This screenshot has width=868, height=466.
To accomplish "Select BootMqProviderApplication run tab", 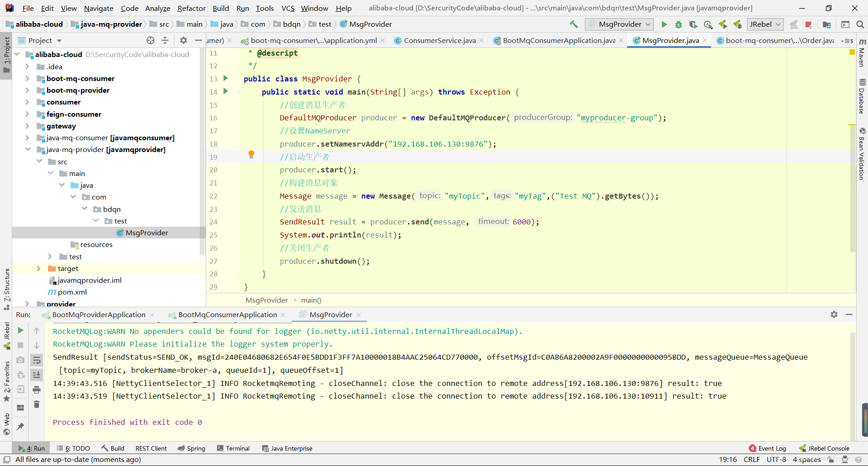I will pos(99,314).
